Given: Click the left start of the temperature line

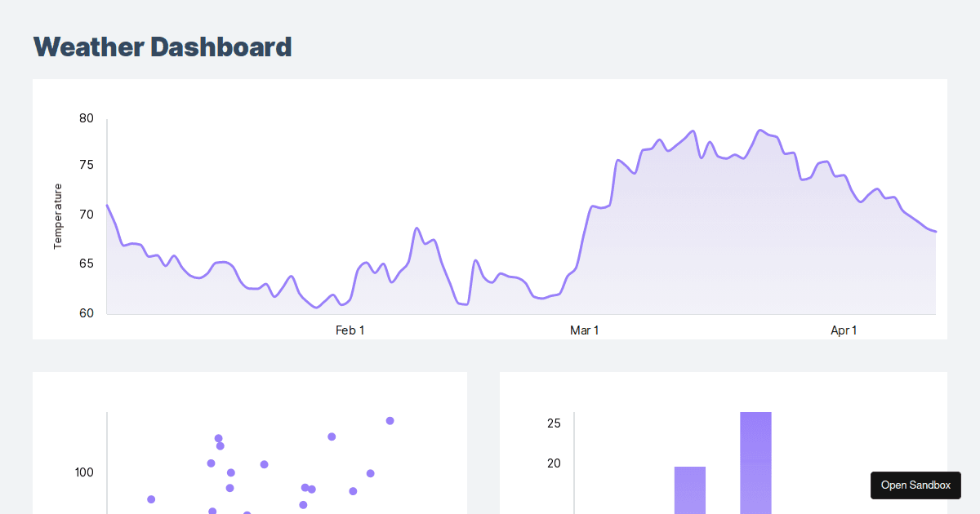Looking at the screenshot, I should (x=108, y=206).
